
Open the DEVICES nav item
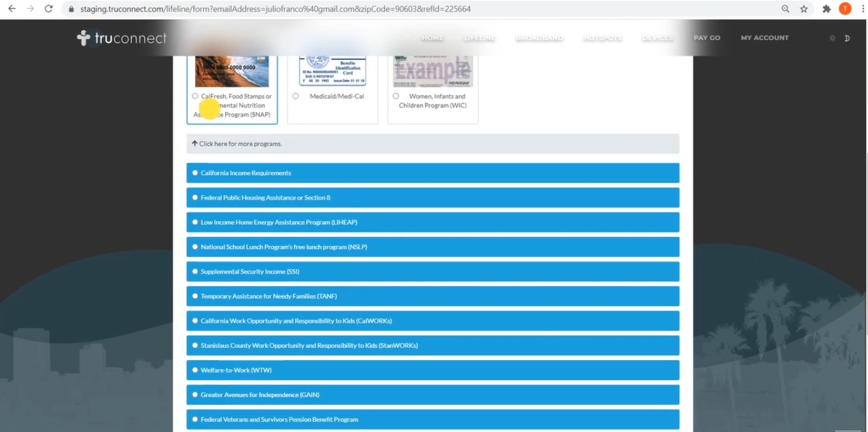click(658, 38)
